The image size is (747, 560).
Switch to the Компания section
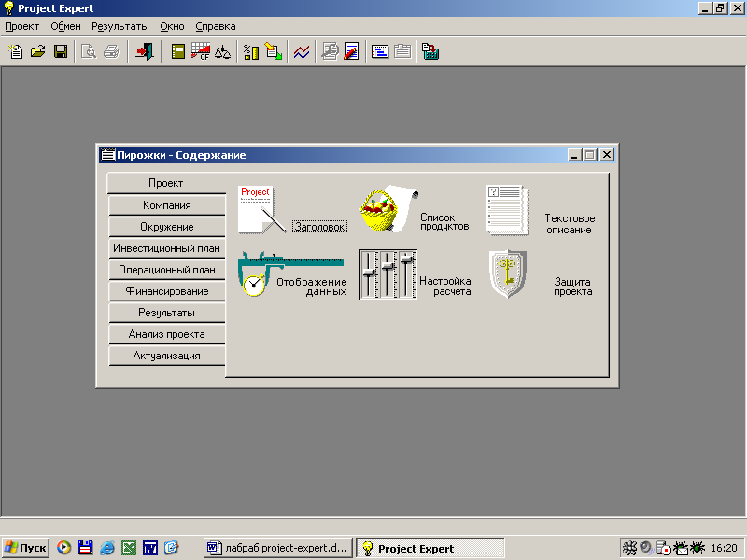click(x=167, y=205)
